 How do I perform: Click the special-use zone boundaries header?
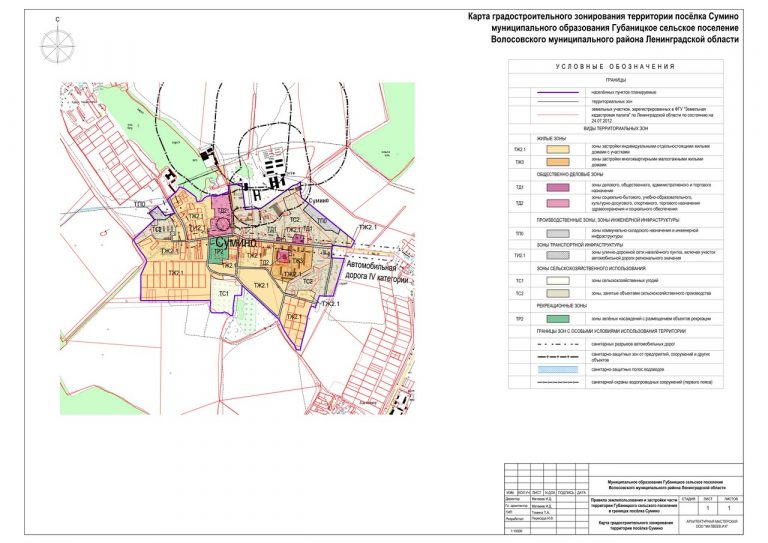point(611,331)
